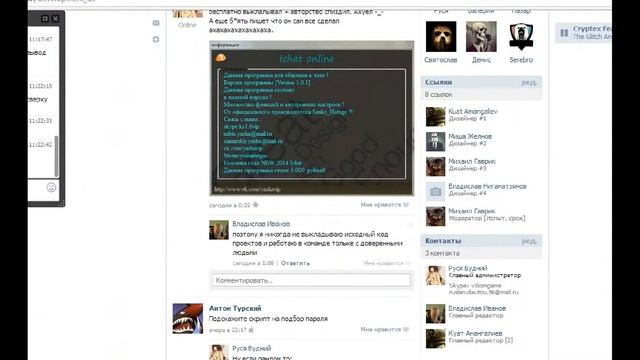Focus the Комментировать input field
Screen dimensions: 640x360
(311, 280)
